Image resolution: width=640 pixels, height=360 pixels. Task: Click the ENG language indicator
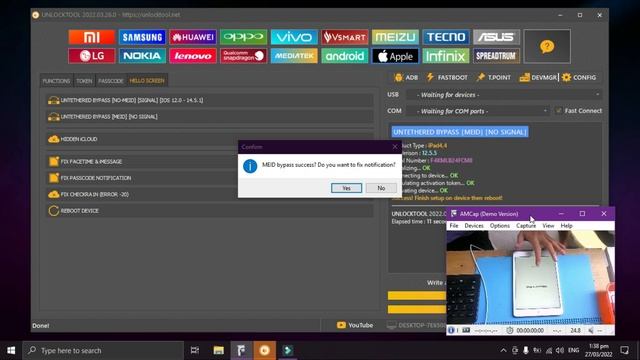coord(573,350)
